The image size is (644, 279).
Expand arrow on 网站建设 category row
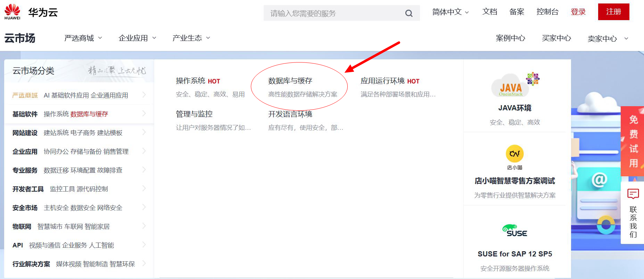pos(144,132)
